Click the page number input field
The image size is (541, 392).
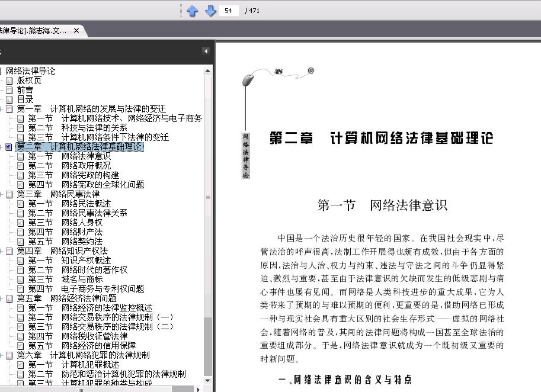228,11
